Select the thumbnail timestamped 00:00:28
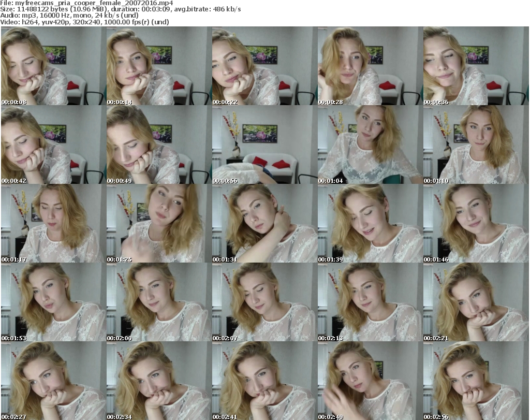The height and width of the screenshot is (420, 530). pos(370,66)
